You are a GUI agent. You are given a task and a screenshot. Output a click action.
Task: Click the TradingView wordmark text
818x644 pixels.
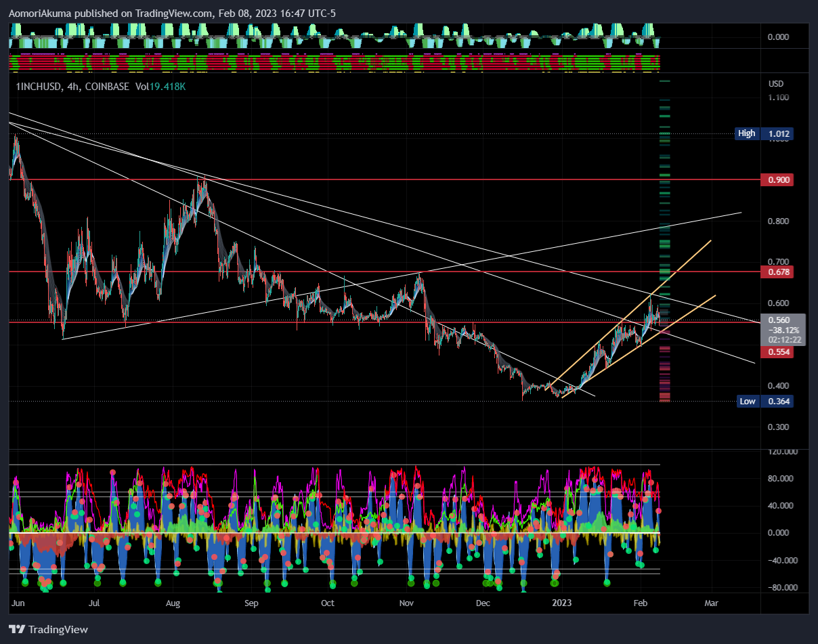58,630
